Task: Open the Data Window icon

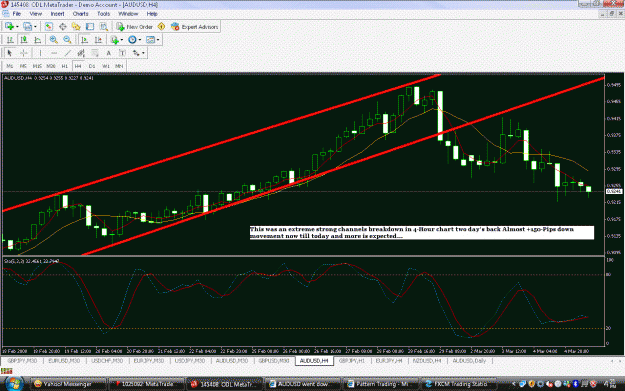Action: pos(63,27)
